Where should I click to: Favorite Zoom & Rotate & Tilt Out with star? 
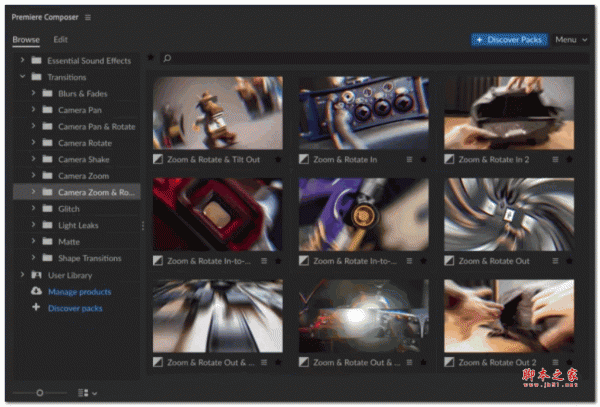(278, 160)
